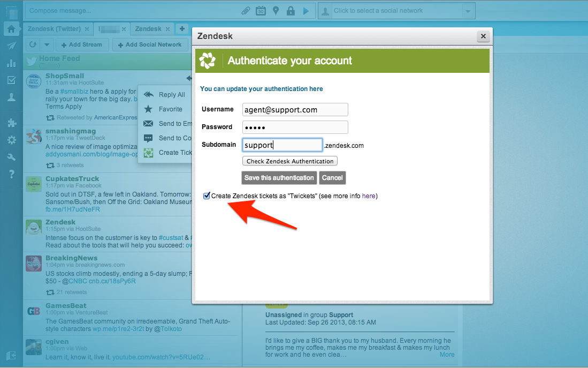Click the Add Stream button
Screen dimensions: 588x368
pyautogui.click(x=82, y=44)
